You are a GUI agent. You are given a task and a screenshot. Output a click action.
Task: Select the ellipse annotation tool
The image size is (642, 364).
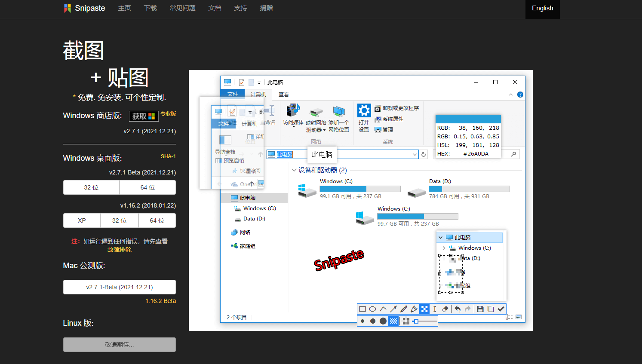373,309
